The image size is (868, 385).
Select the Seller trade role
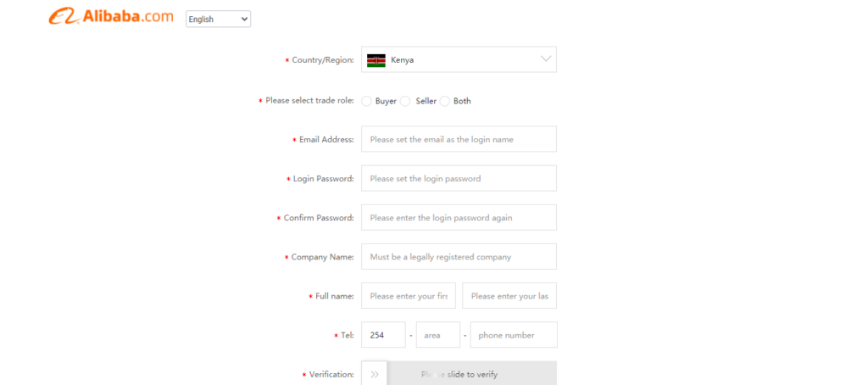coord(405,102)
